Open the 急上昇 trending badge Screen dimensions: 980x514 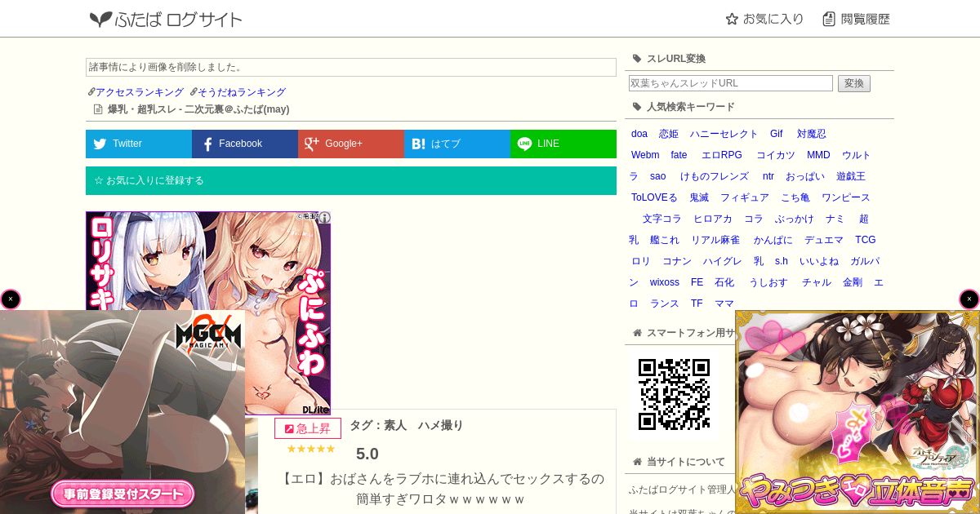[308, 428]
